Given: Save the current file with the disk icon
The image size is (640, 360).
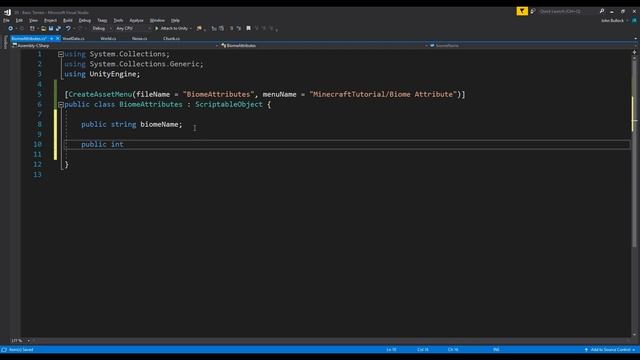Looking at the screenshot, I should [x=51, y=29].
